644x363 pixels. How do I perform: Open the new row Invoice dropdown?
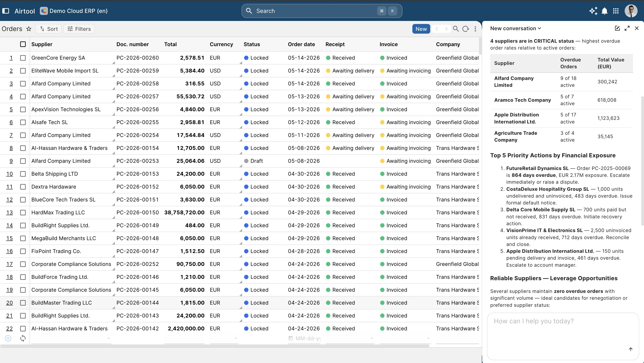(428, 338)
